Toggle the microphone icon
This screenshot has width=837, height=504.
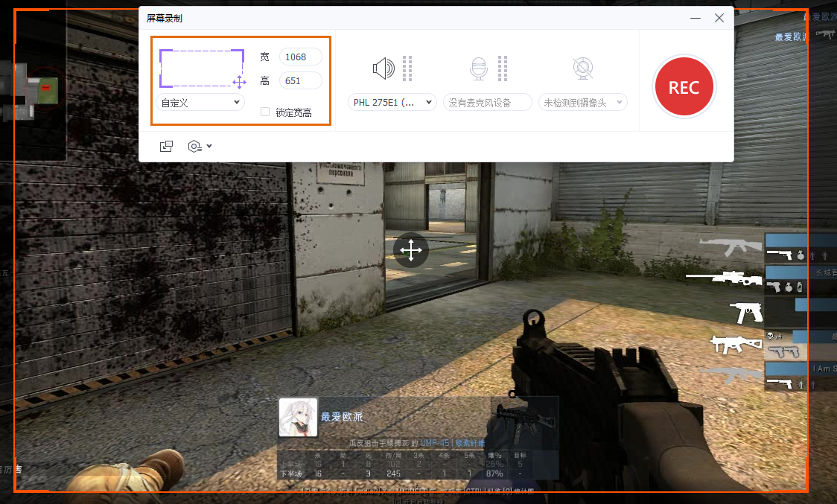point(479,69)
